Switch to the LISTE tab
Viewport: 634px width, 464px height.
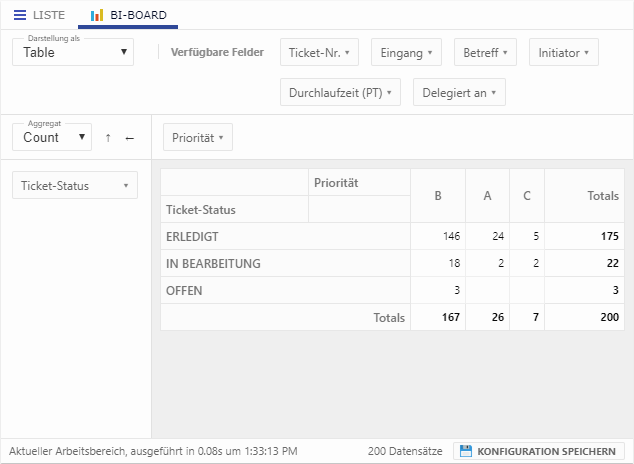pyautogui.click(x=40, y=15)
